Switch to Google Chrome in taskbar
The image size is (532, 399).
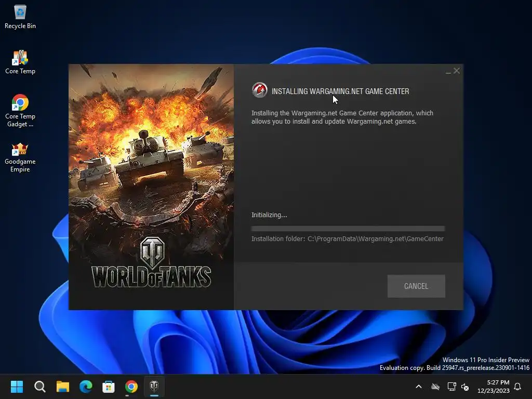point(131,387)
